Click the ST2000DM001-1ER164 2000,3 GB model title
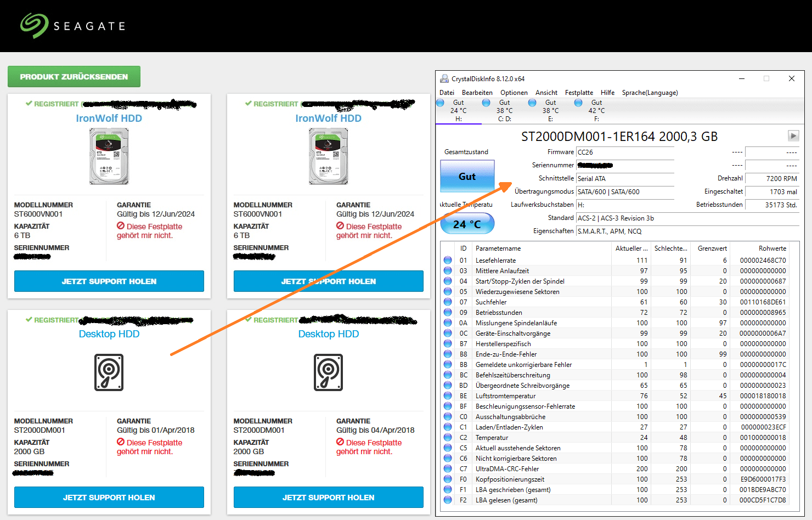The height and width of the screenshot is (520, 812). [619, 137]
